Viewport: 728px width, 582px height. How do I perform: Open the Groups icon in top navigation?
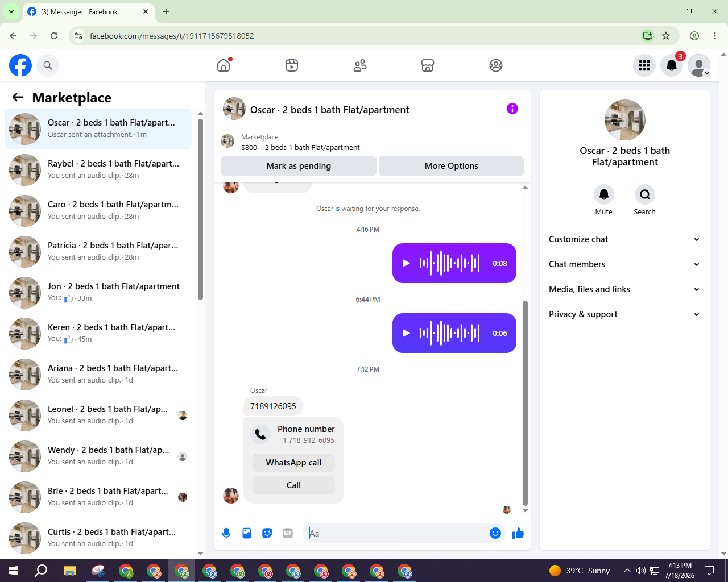point(496,65)
